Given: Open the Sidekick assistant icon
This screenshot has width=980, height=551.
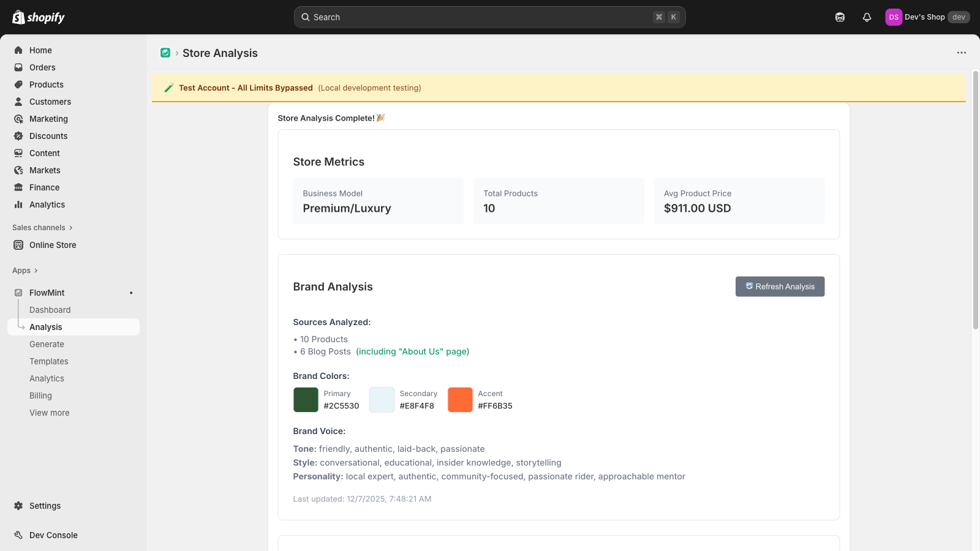Looking at the screenshot, I should click(840, 17).
